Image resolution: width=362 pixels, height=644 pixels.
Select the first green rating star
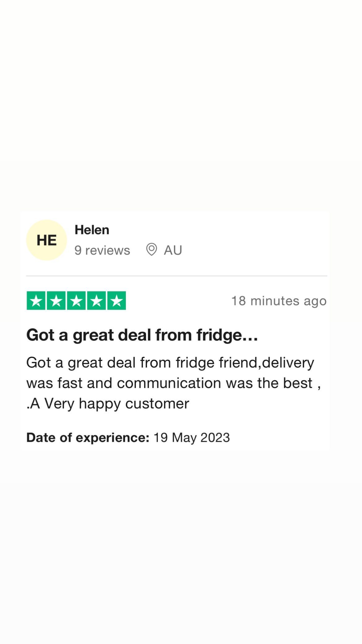tap(36, 301)
